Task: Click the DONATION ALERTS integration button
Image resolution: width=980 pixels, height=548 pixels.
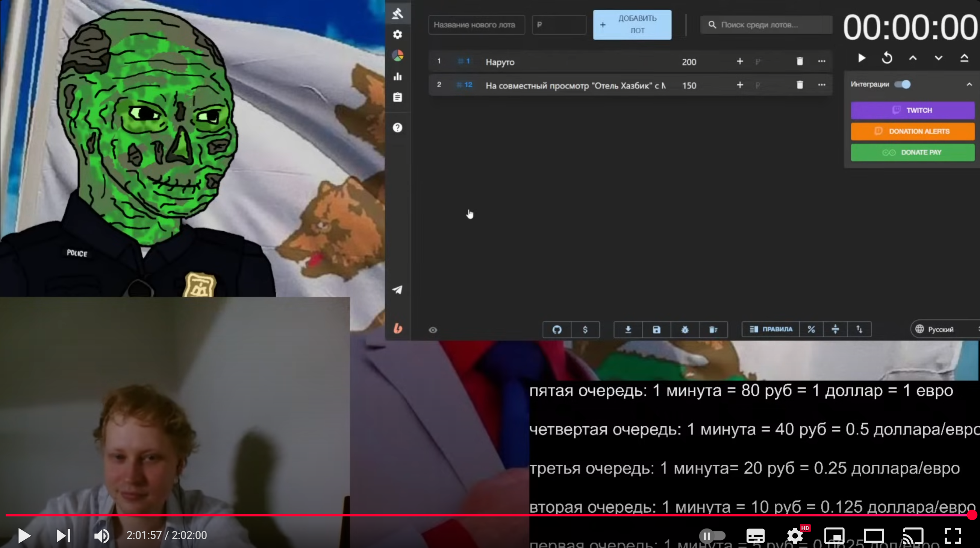Action: point(912,131)
